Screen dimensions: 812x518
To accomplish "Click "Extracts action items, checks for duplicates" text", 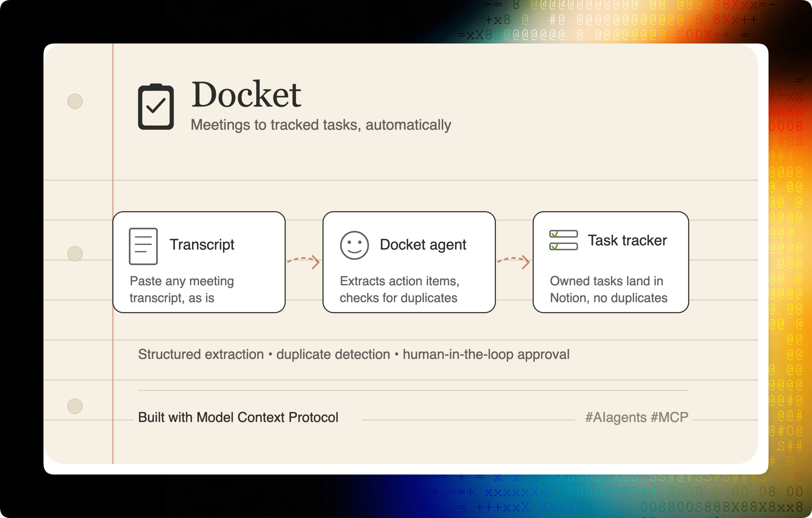I will (x=399, y=290).
